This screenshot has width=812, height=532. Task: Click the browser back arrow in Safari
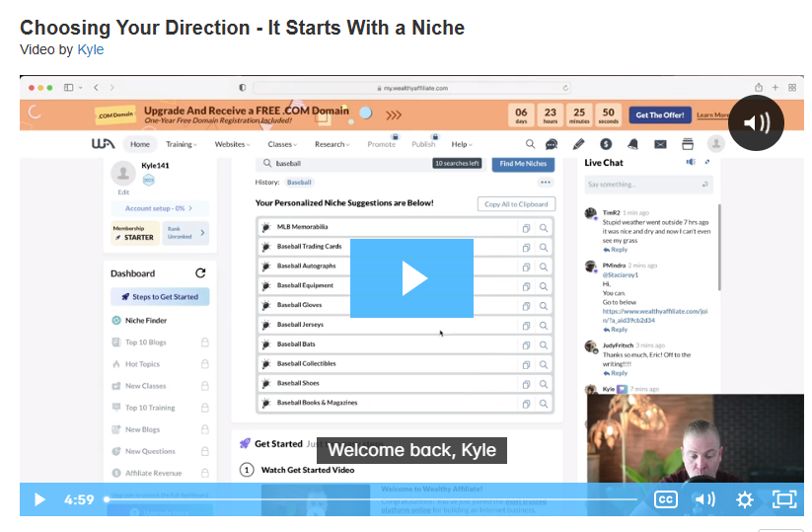pos(96,88)
